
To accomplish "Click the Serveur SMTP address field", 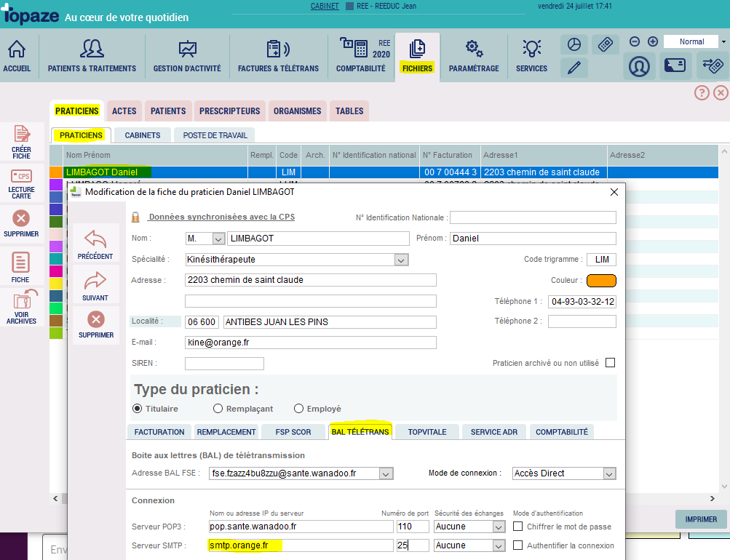I will point(301,545).
